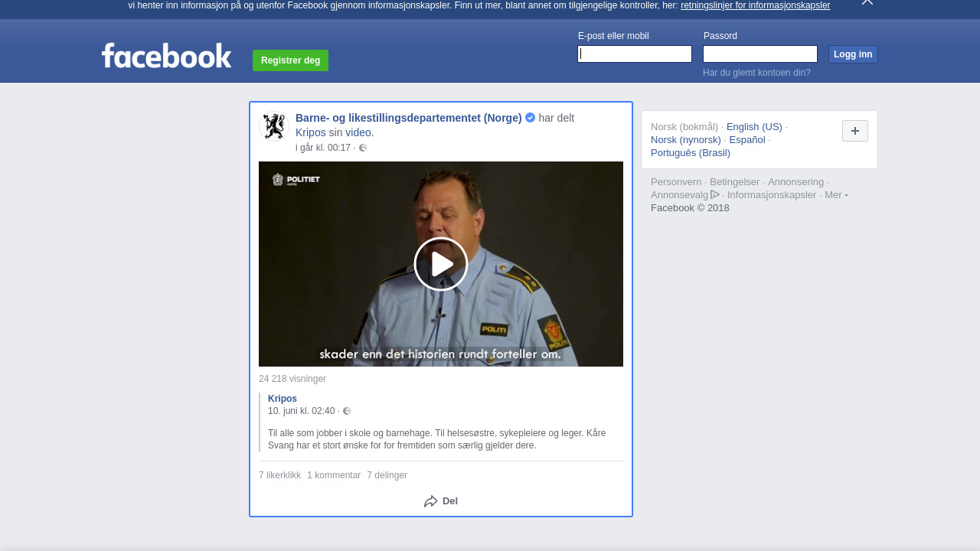Click the Facebook logo
980x551 pixels.
(166, 56)
